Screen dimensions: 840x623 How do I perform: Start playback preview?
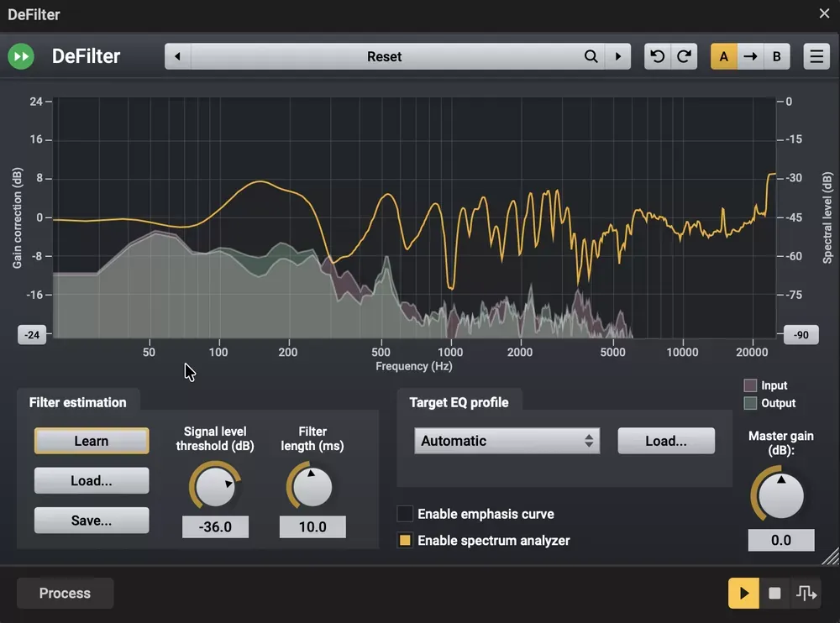743,593
